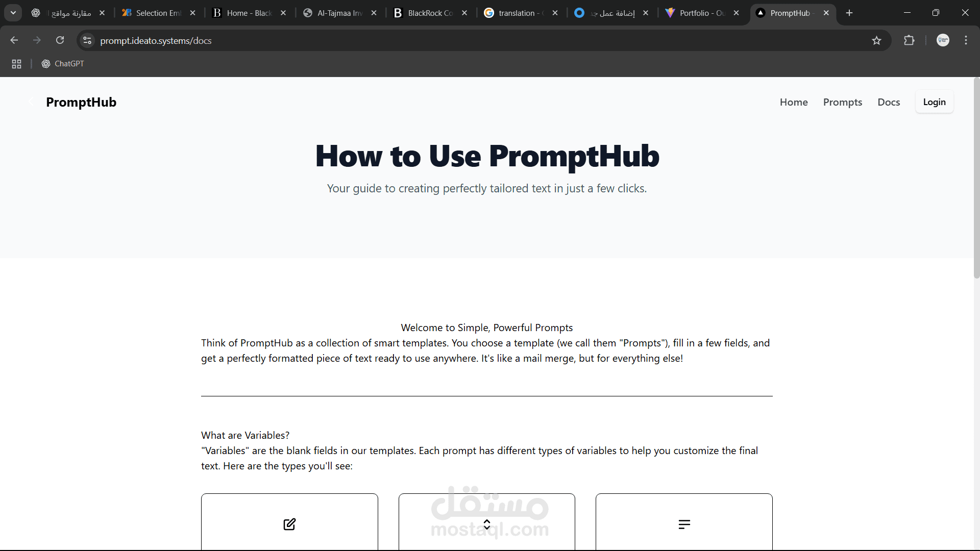Reload the PromptHub docs page
This screenshot has width=980, height=551.
click(x=60, y=40)
